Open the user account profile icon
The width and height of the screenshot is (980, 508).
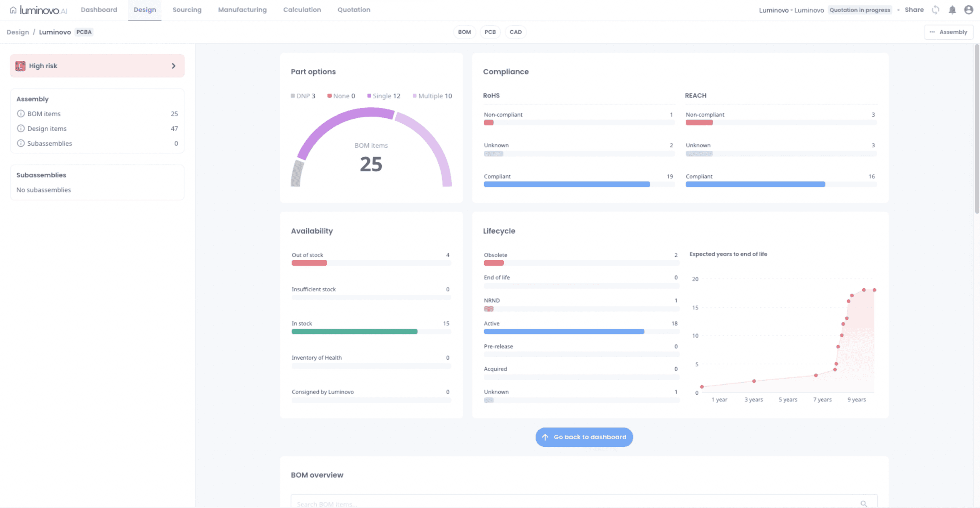click(968, 10)
